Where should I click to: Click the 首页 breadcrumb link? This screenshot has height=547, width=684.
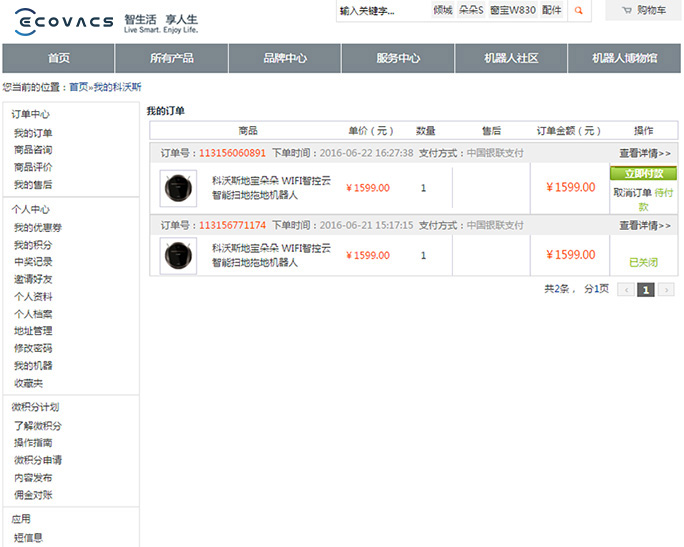click(79, 87)
